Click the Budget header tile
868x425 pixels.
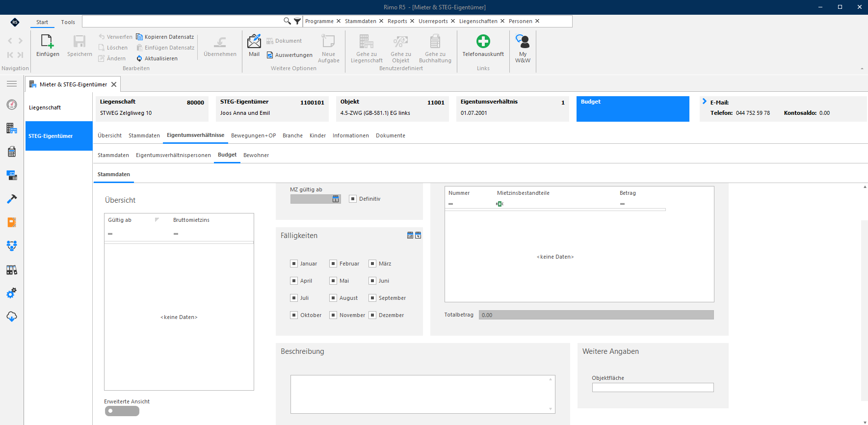coord(633,108)
